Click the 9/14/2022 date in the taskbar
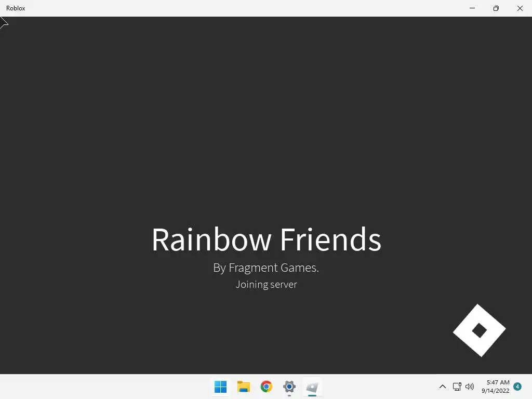This screenshot has height=399, width=532. coord(495,391)
